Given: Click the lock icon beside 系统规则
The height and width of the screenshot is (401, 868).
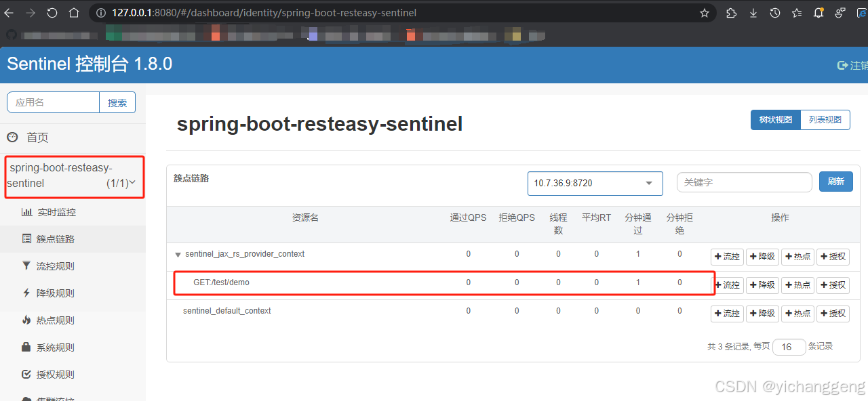Looking at the screenshot, I should 26,347.
